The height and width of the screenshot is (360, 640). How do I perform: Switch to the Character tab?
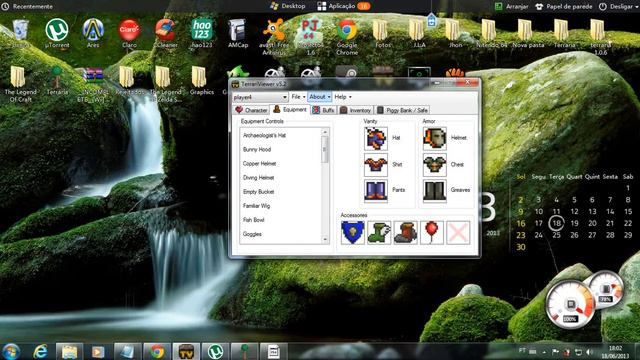coord(251,110)
